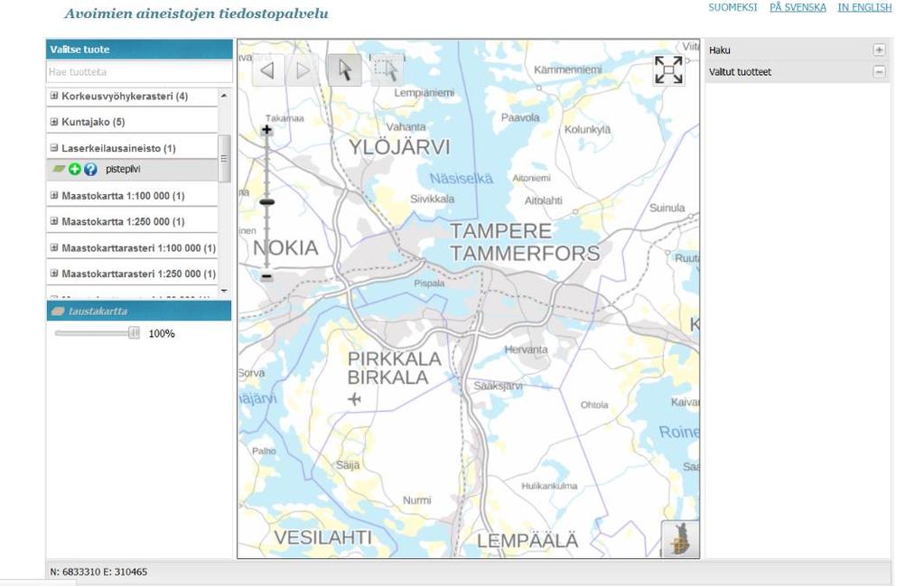Zoom in with map plus button
This screenshot has height=586, width=924.
[266, 129]
